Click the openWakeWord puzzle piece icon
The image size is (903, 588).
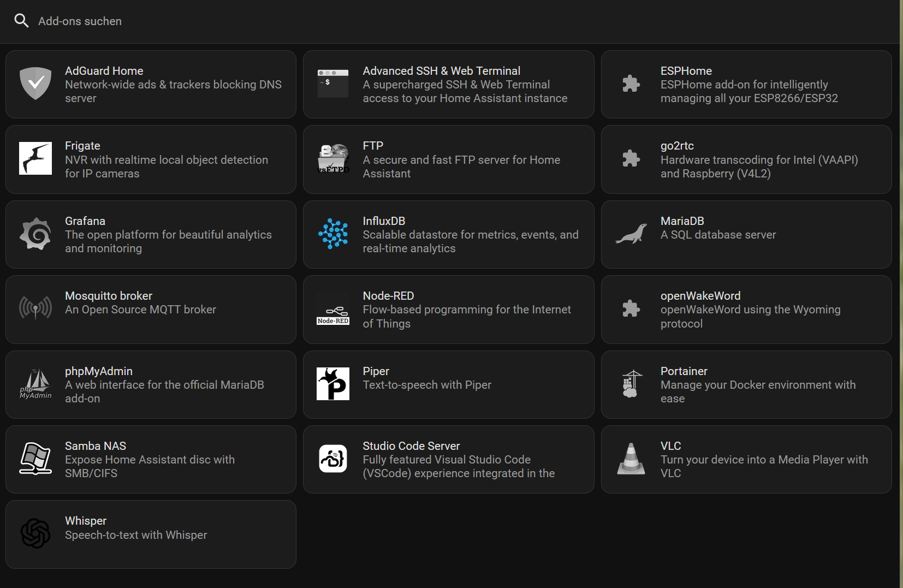pyautogui.click(x=631, y=308)
